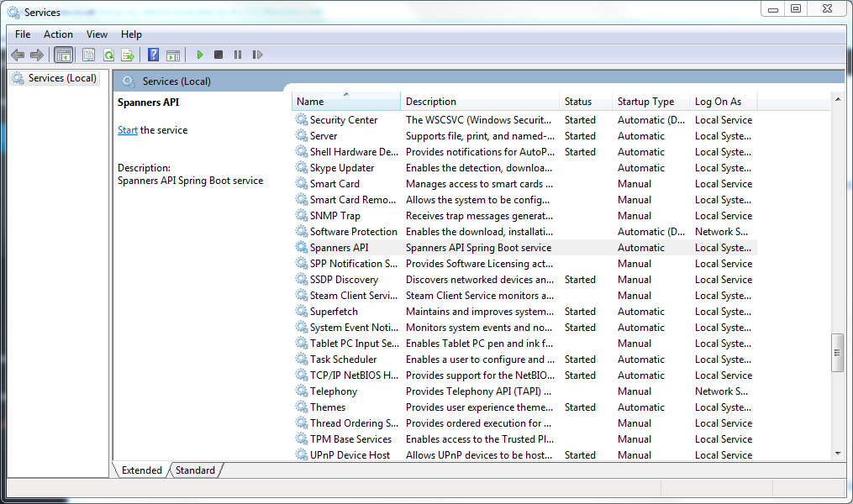
Task: Click the vertical scrollbar thumb
Action: (x=837, y=353)
